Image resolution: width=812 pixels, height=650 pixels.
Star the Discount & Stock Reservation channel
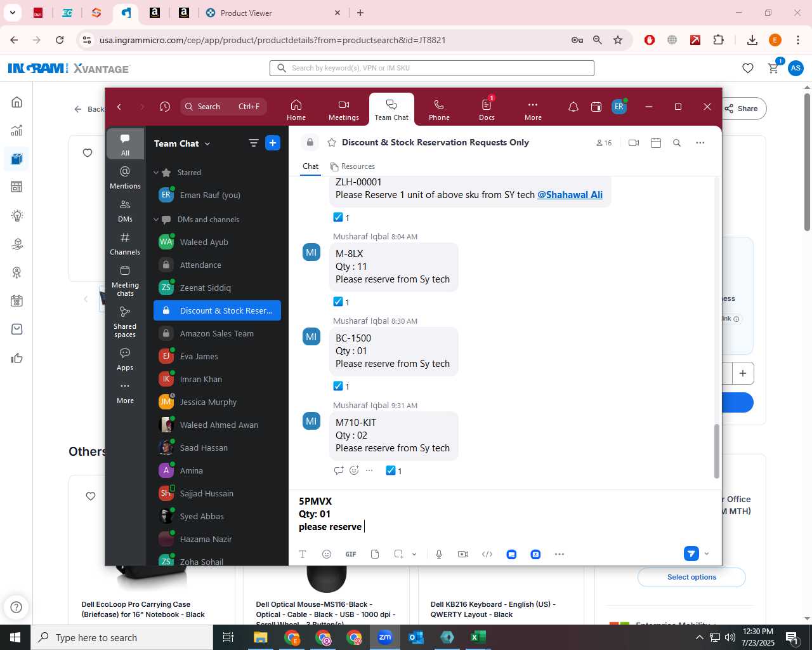click(331, 143)
